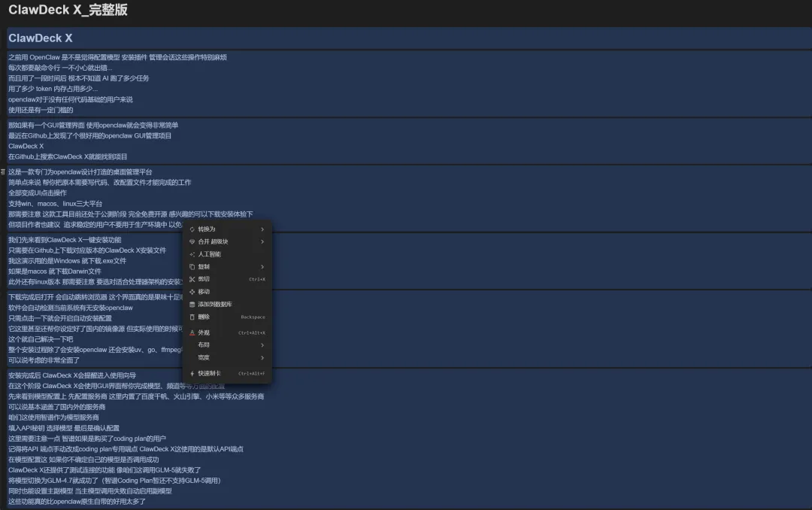The width and height of the screenshot is (812, 510).
Task: Click the line 'openclaw对于没有任何代码基础的用户来说'
Action: pos(71,99)
